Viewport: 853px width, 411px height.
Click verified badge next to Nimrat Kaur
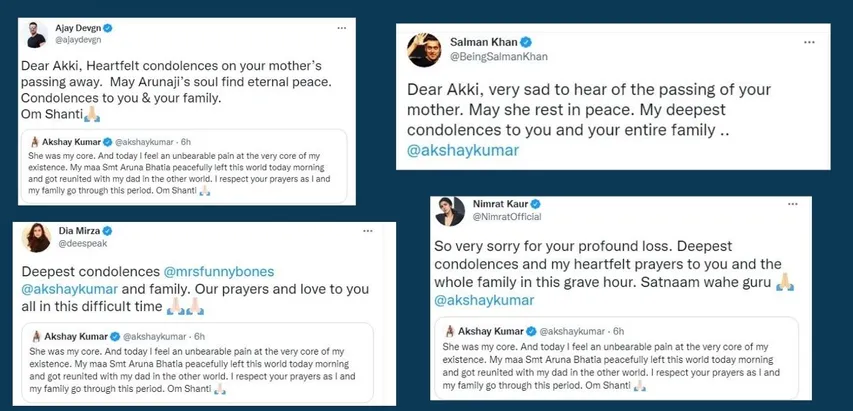536,204
